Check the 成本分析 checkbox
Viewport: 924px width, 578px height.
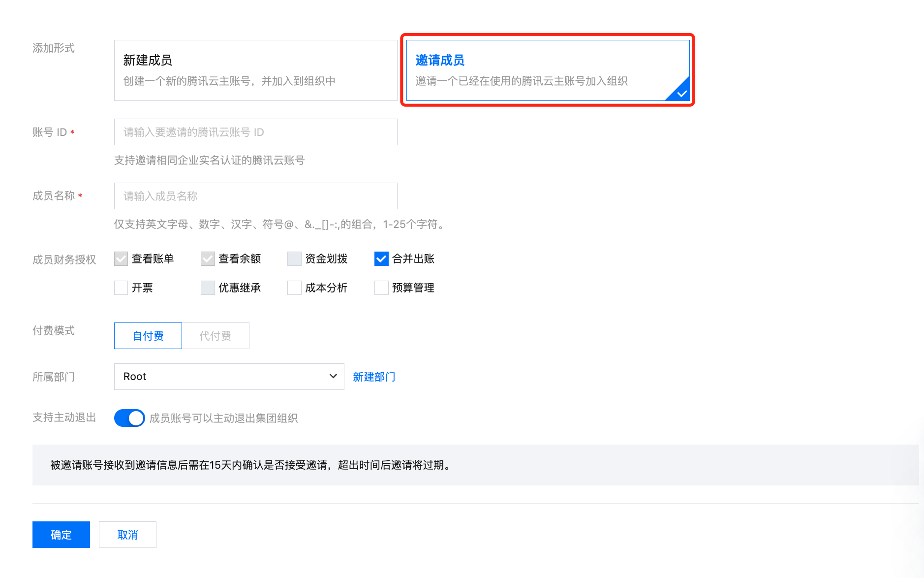(294, 288)
